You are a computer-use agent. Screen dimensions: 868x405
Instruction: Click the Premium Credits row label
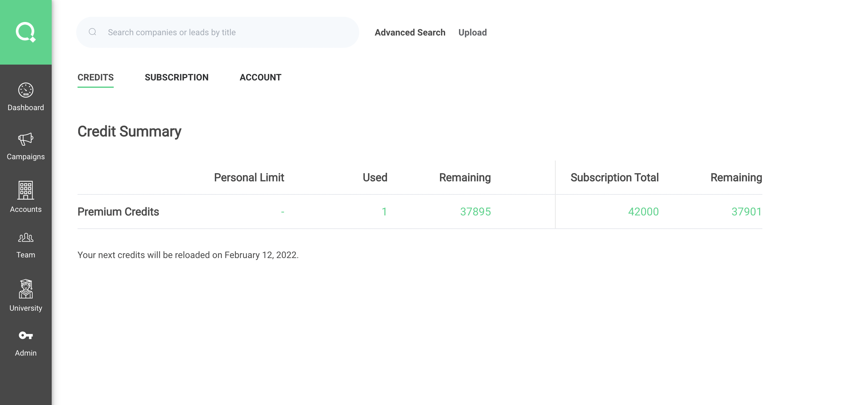[x=118, y=212]
